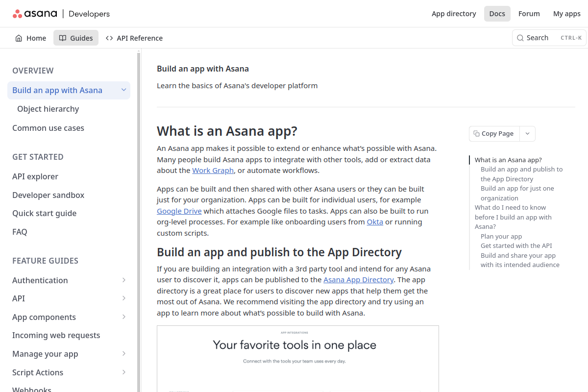
Task: Open Script Actions in the sidebar
Action: pyautogui.click(x=38, y=372)
